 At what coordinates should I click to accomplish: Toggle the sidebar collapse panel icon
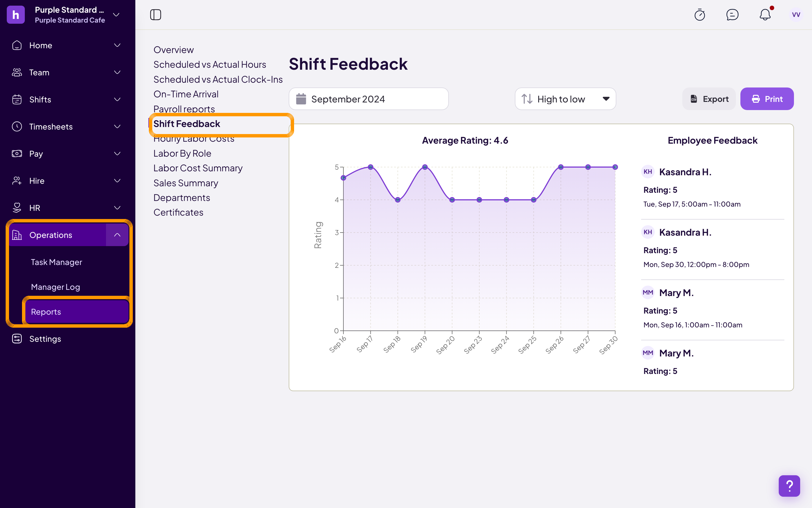pyautogui.click(x=155, y=15)
